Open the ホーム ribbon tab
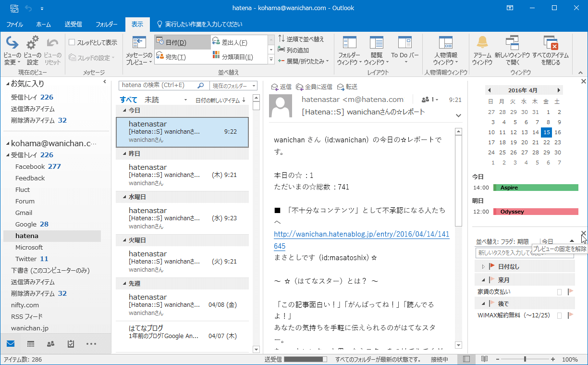 tap(44, 24)
